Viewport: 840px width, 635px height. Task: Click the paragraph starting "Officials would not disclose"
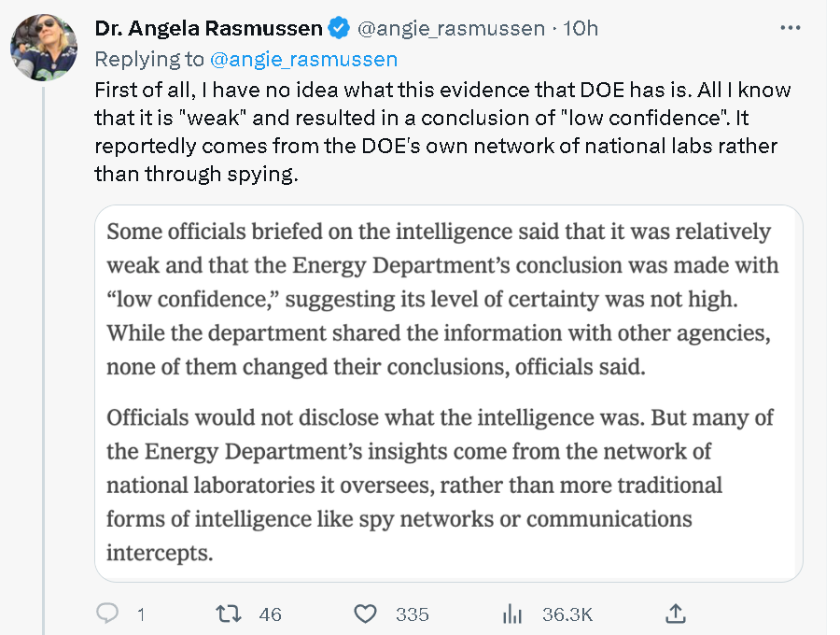click(x=439, y=485)
